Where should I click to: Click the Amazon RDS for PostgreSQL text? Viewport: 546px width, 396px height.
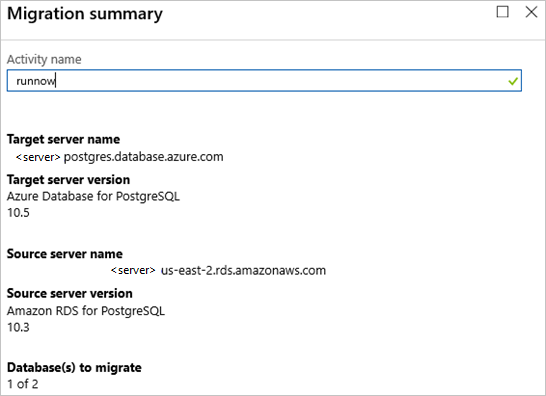(x=86, y=311)
